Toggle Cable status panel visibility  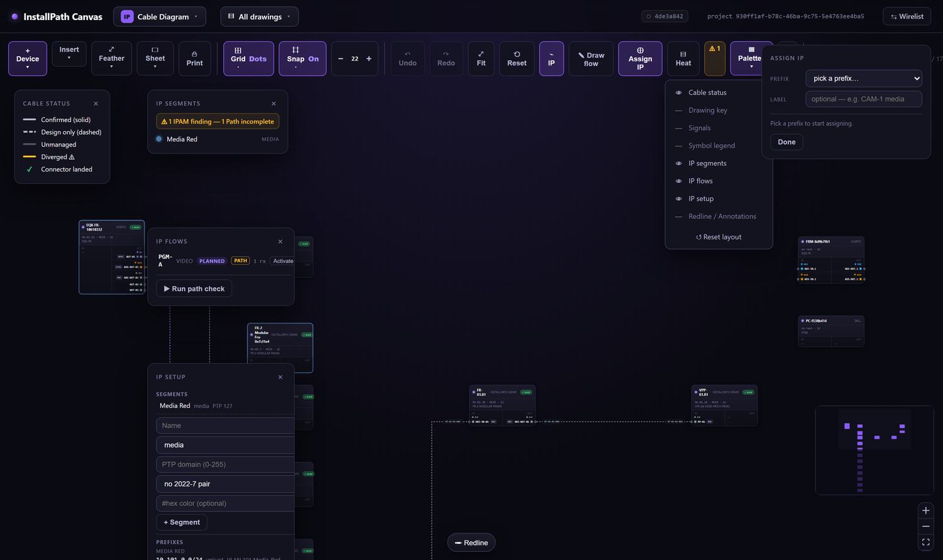coord(719,92)
